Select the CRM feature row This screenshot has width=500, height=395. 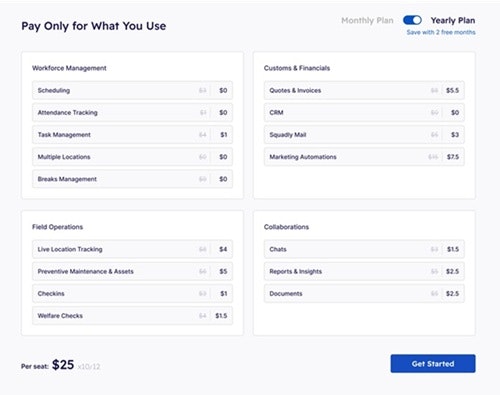point(364,113)
